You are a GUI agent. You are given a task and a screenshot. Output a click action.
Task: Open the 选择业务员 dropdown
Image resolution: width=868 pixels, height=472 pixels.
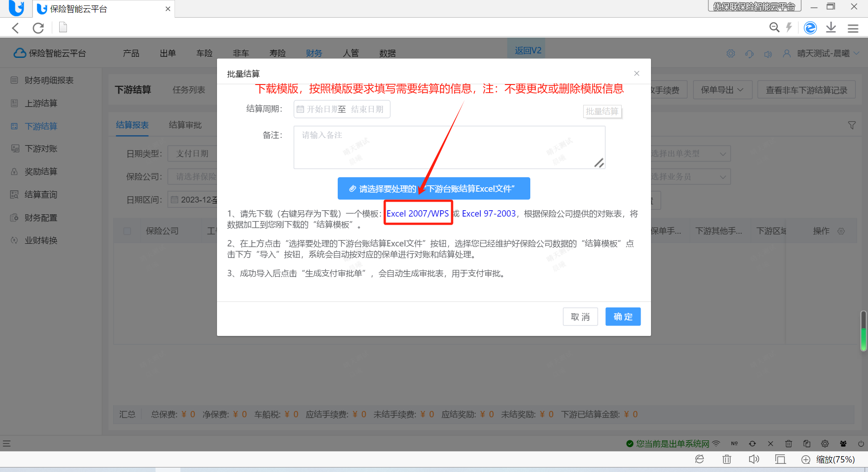click(x=690, y=177)
